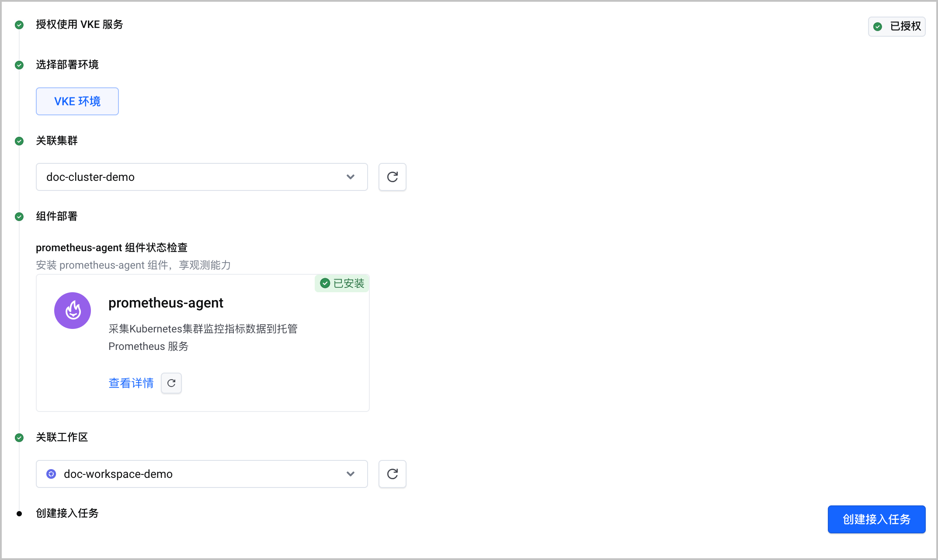
Task: Click the 创建接入任务 step title
Action: click(x=67, y=513)
